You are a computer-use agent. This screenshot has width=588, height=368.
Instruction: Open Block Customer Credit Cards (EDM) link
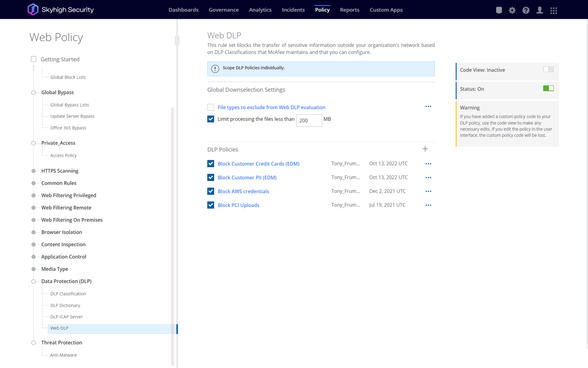pyautogui.click(x=258, y=164)
